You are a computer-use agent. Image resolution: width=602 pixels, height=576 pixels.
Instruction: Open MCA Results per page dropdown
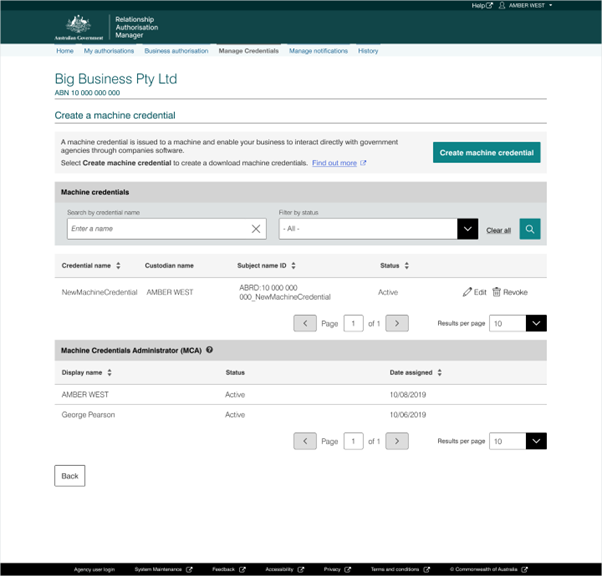518,441
